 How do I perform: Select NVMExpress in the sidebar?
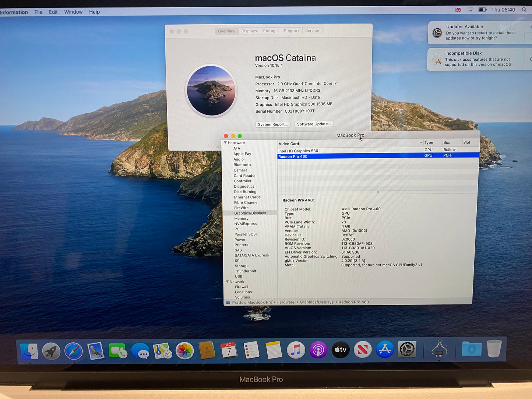(x=245, y=224)
